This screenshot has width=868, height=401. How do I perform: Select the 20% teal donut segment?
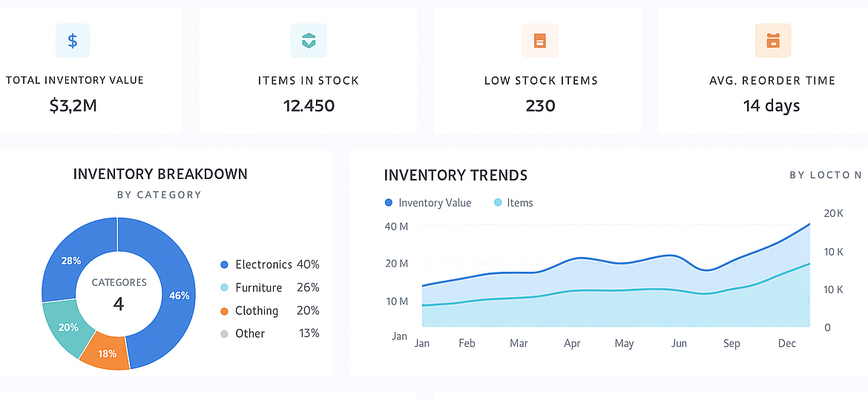68,327
